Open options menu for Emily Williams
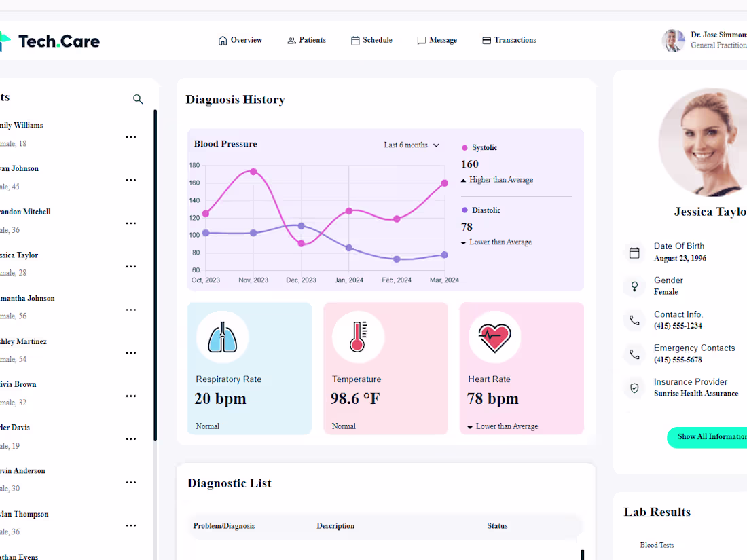 [x=130, y=136]
